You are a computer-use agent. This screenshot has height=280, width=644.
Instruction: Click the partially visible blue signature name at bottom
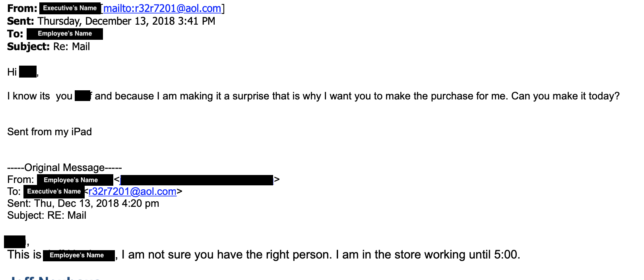55,278
